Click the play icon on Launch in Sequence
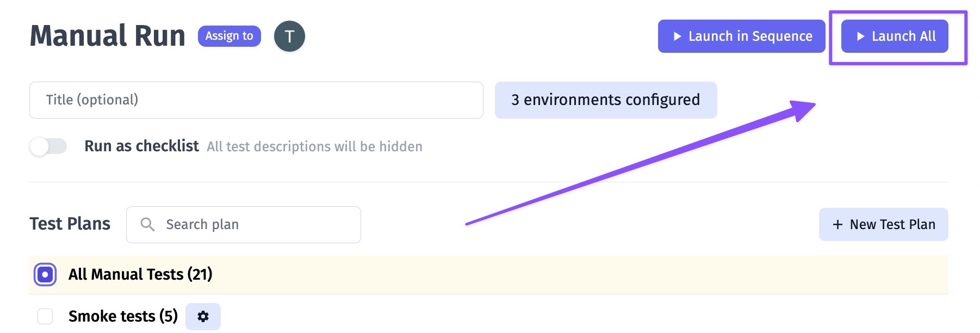Image resolution: width=980 pixels, height=333 pixels. [x=677, y=36]
